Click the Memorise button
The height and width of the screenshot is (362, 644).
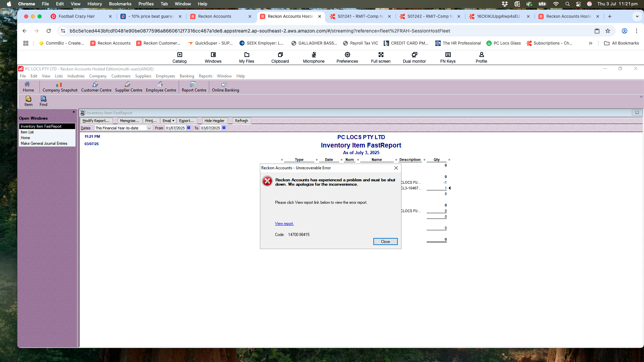(x=129, y=121)
